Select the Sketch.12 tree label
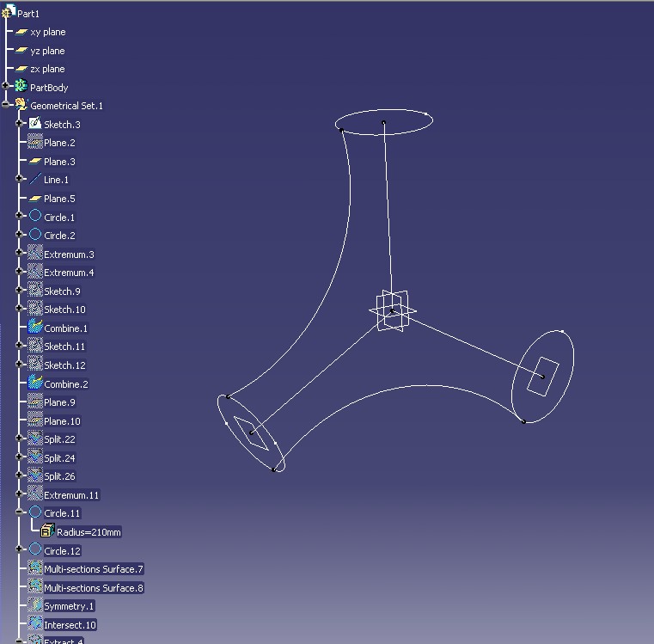Image resolution: width=654 pixels, height=644 pixels. (x=64, y=365)
